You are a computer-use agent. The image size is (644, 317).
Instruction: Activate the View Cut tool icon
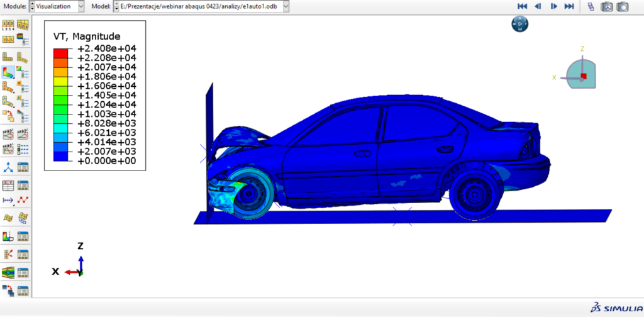(x=8, y=236)
